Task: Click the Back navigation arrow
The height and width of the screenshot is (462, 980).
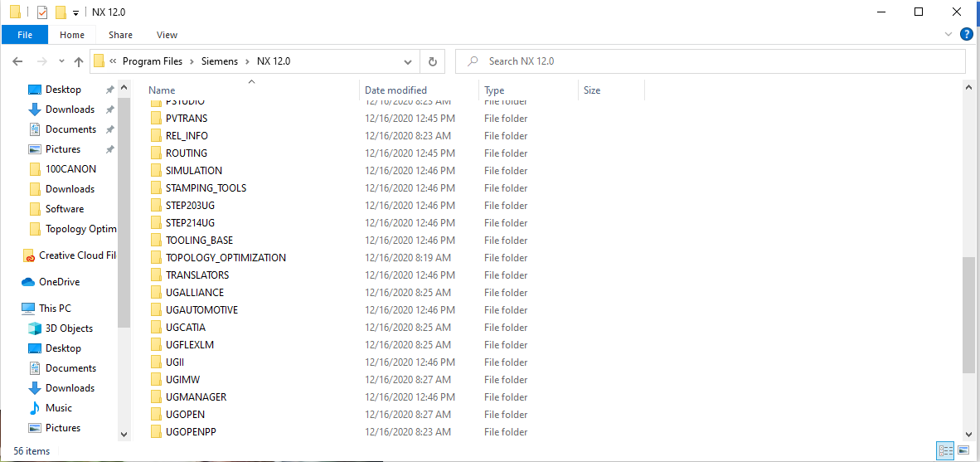Action: [17, 61]
